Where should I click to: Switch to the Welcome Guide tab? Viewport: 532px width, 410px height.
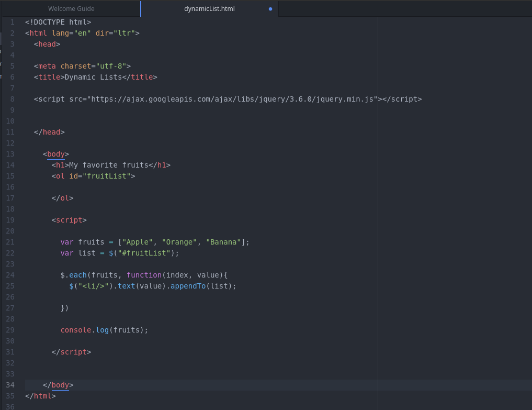pos(71,9)
